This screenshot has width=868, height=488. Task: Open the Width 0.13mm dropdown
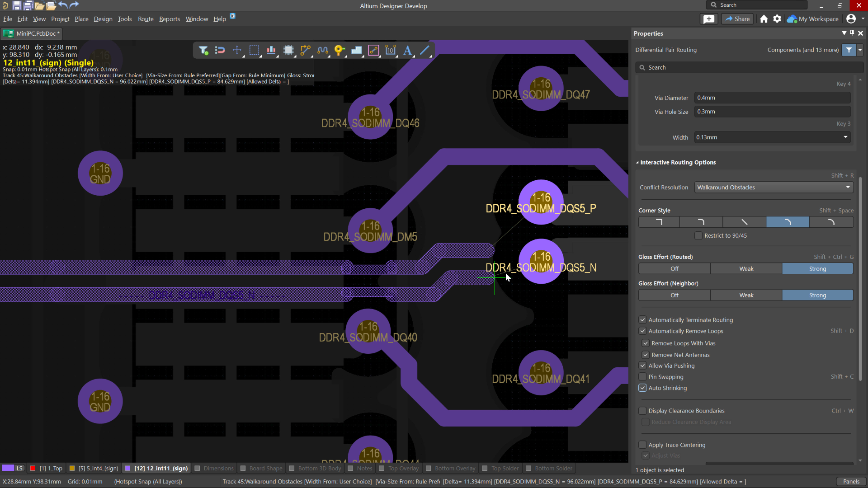coord(845,137)
